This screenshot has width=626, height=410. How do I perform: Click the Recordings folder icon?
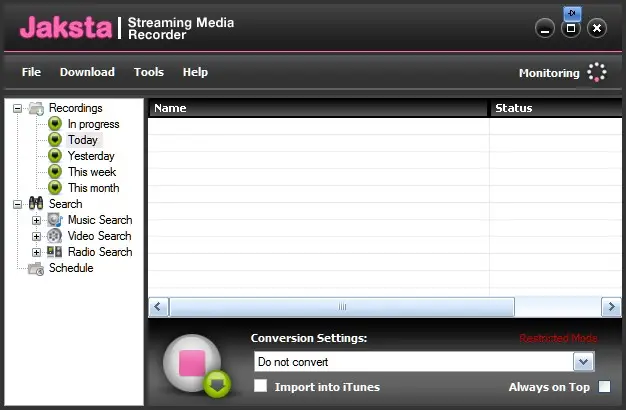[36, 108]
